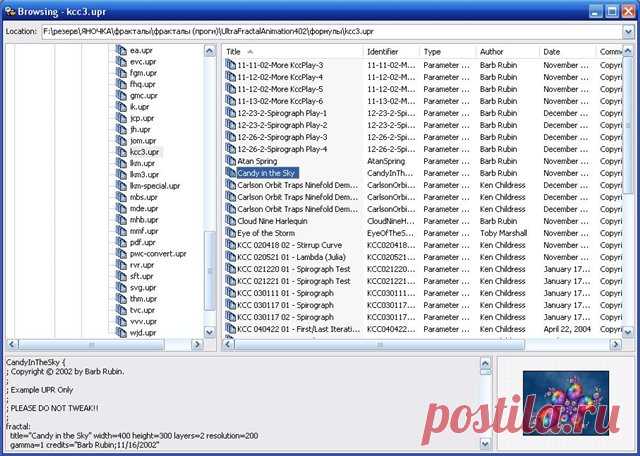
Task: Click the Date column header
Action: (x=566, y=51)
